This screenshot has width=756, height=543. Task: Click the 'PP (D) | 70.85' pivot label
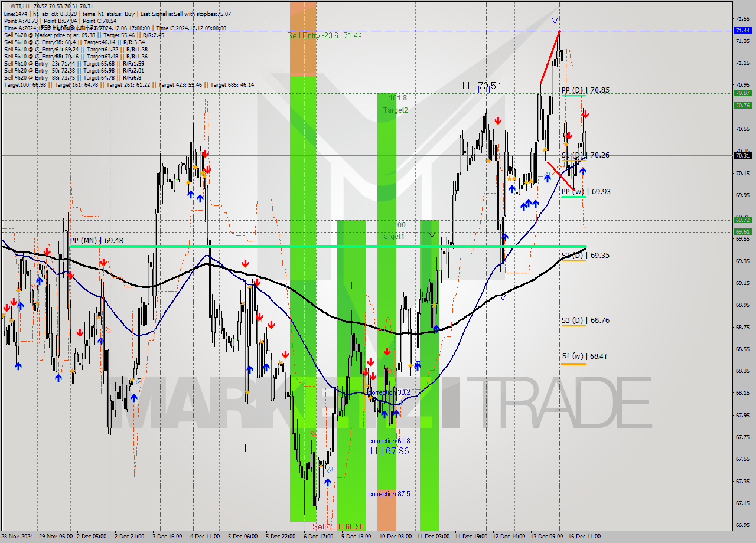pyautogui.click(x=585, y=90)
